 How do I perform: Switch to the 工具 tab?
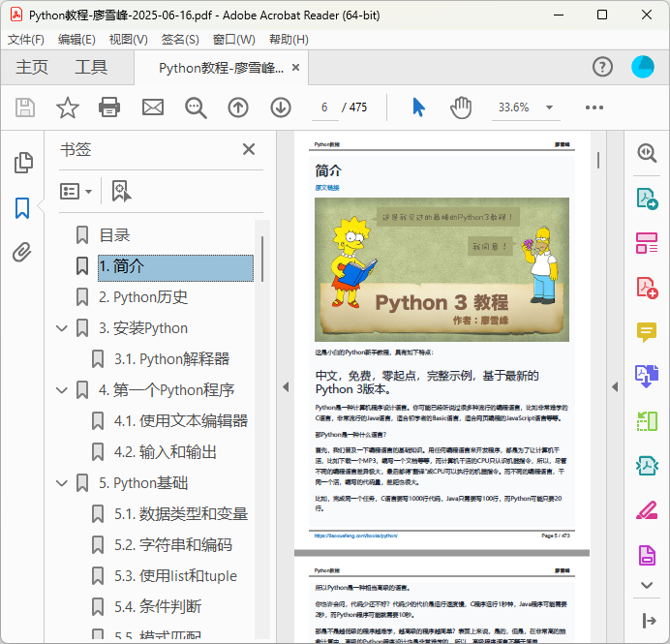click(x=91, y=67)
